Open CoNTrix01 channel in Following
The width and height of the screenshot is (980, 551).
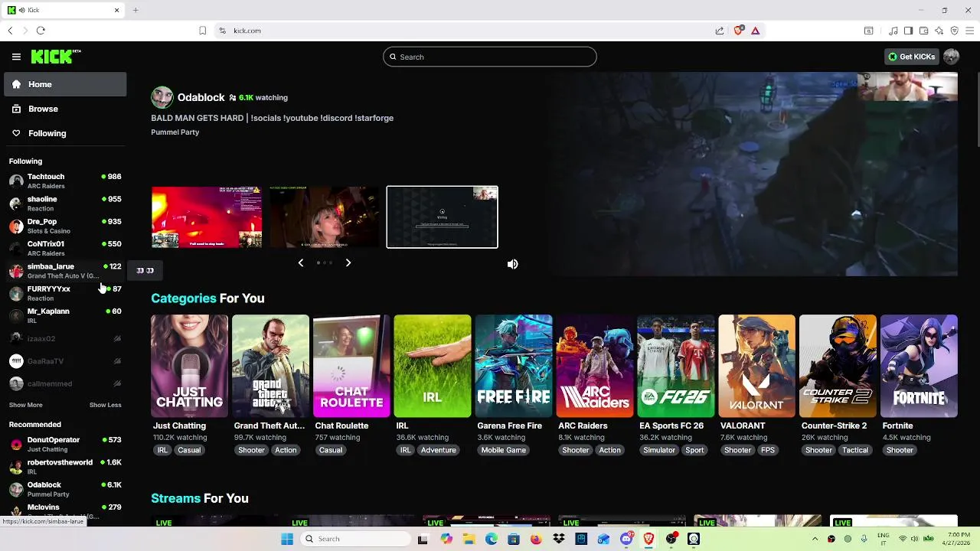point(65,248)
